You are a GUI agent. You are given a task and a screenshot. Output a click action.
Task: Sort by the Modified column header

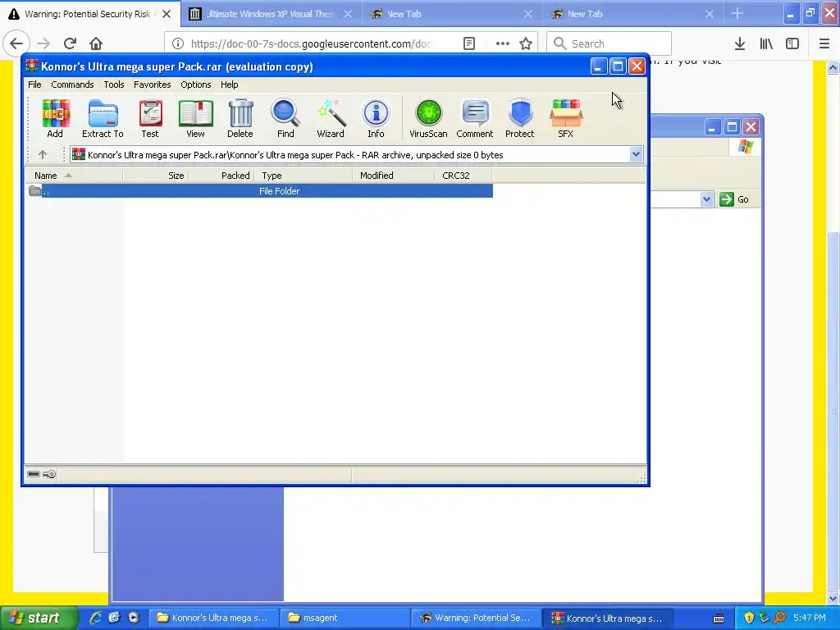click(393, 176)
